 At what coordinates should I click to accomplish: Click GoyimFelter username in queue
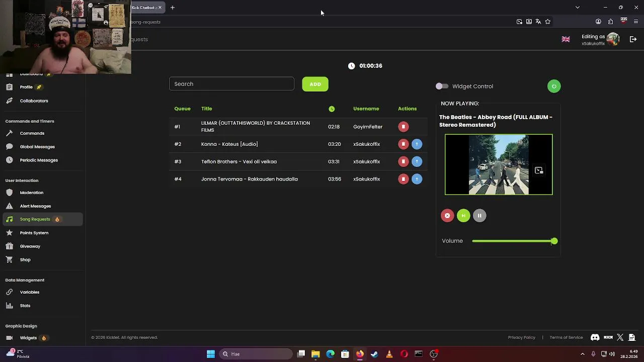point(368,127)
